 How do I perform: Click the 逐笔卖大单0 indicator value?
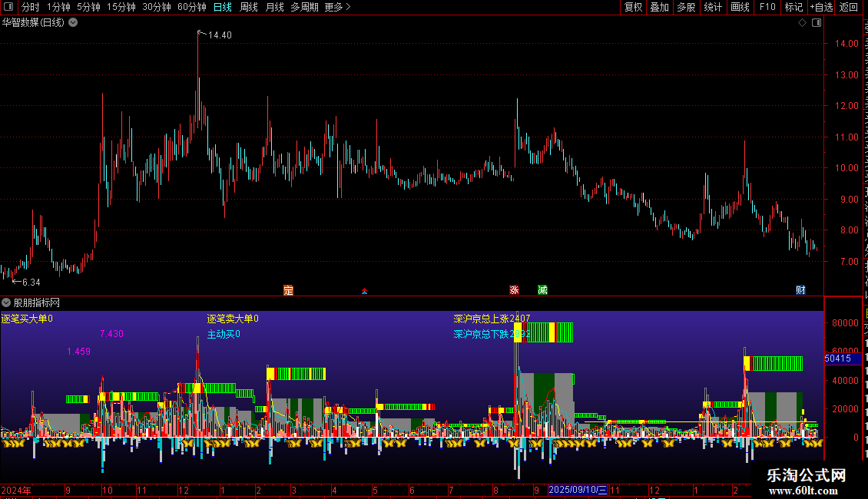pos(233,319)
